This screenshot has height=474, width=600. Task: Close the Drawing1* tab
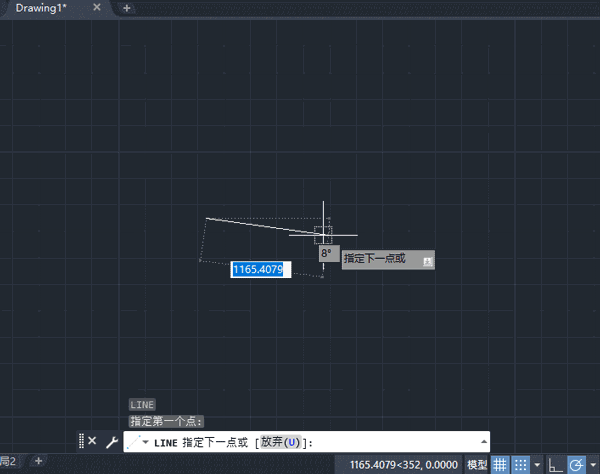[96, 8]
